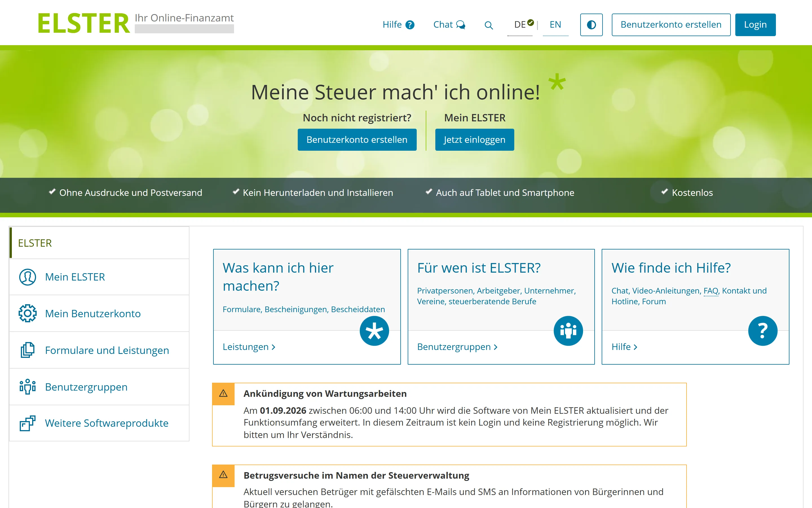
Task: Click the round people icon on Benutzergruppen card
Action: (x=568, y=331)
